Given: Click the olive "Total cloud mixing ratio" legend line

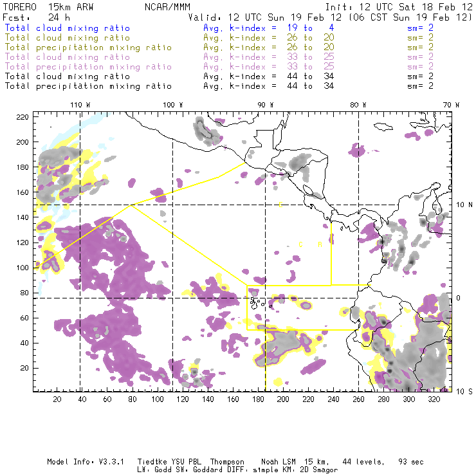Looking at the screenshot, I should [x=68, y=38].
